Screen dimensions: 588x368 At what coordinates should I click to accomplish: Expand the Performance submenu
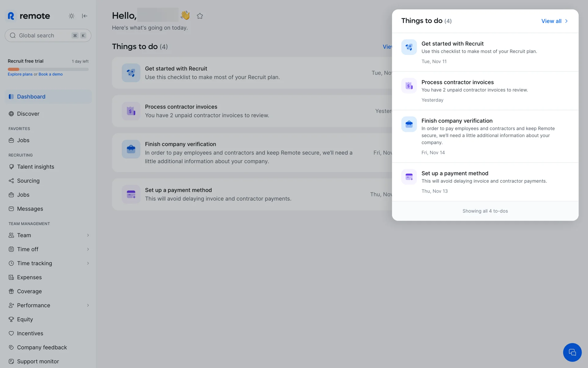pyautogui.click(x=88, y=305)
